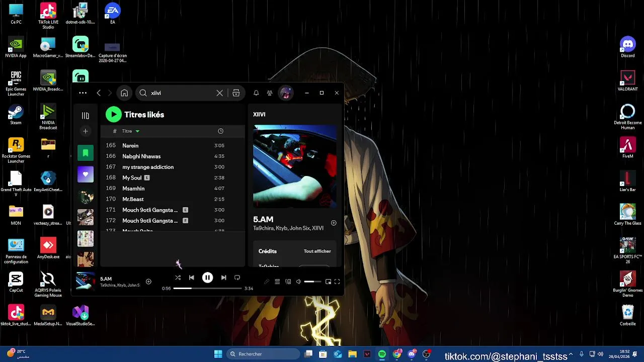Image resolution: width=644 pixels, height=362 pixels.
Task: Open the '5.AM' title link in right panel
Action: click(263, 220)
